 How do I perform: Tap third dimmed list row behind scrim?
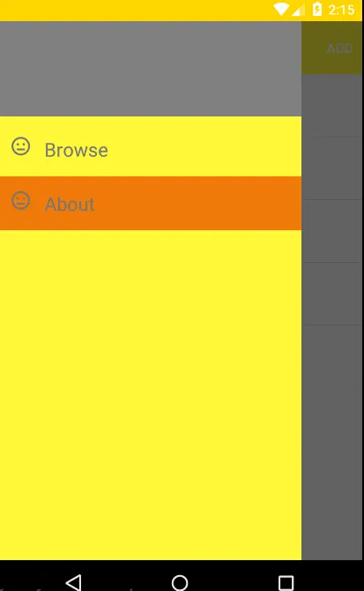click(331, 231)
